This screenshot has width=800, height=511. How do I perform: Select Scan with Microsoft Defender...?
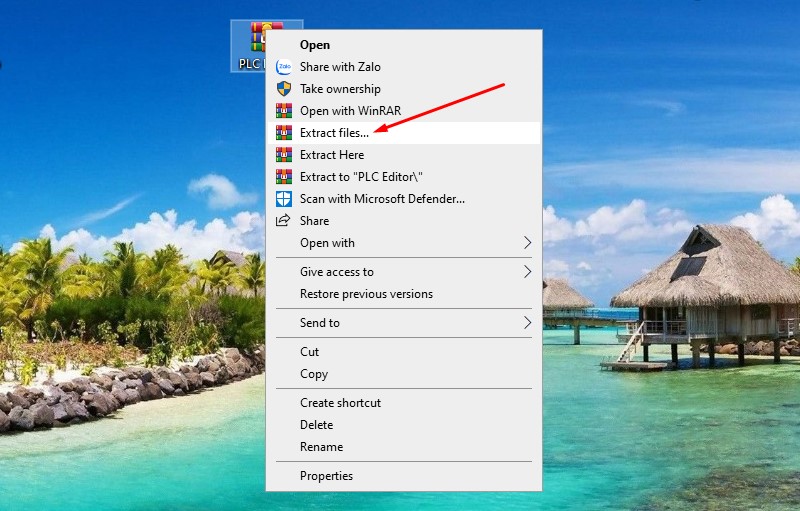tap(404, 199)
